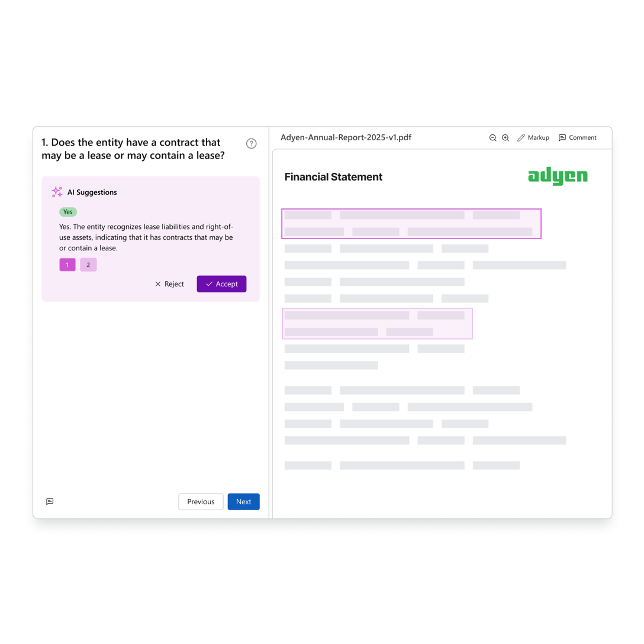Jump to citation reference 2
The width and height of the screenshot is (644, 644).
[88, 265]
